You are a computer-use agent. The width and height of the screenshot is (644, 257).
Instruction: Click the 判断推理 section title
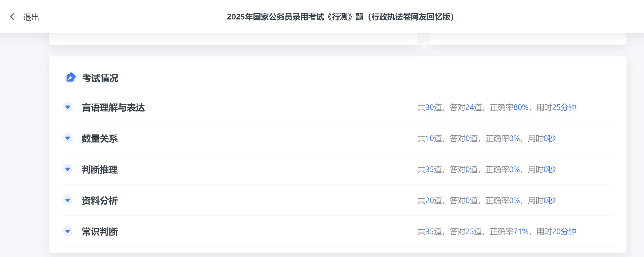100,170
